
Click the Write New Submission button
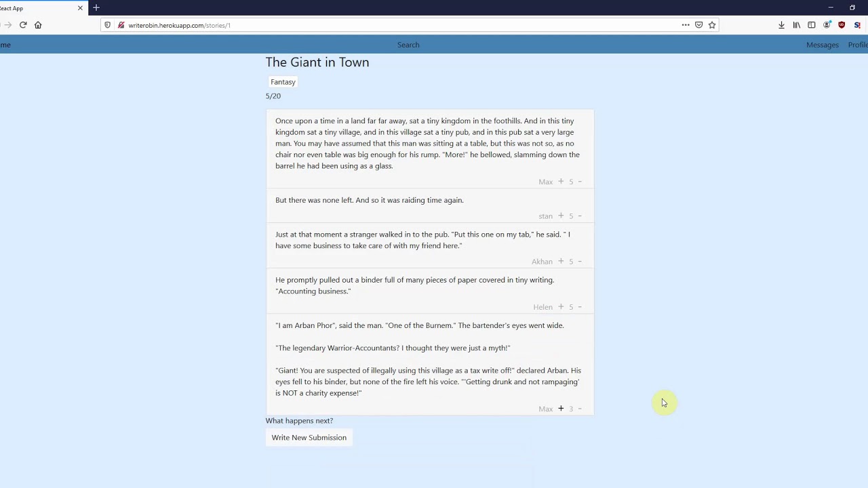[x=309, y=437]
